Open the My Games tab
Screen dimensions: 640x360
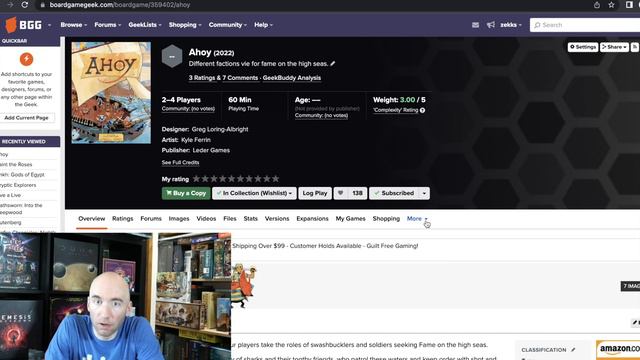pos(351,219)
